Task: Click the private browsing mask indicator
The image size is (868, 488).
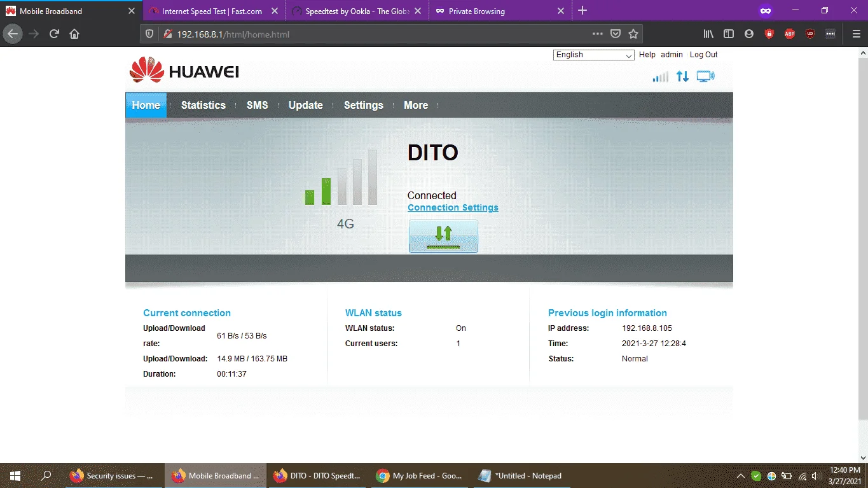Action: coord(766,11)
